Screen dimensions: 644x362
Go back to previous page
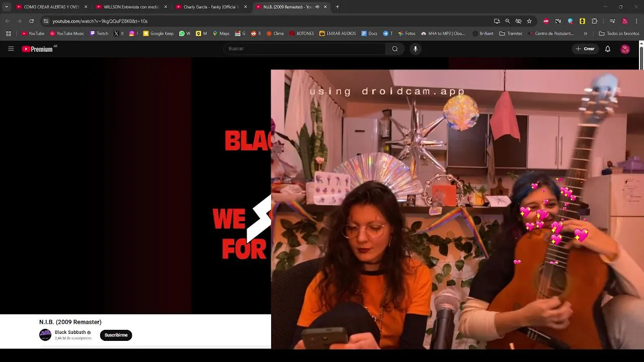[x=7, y=21]
